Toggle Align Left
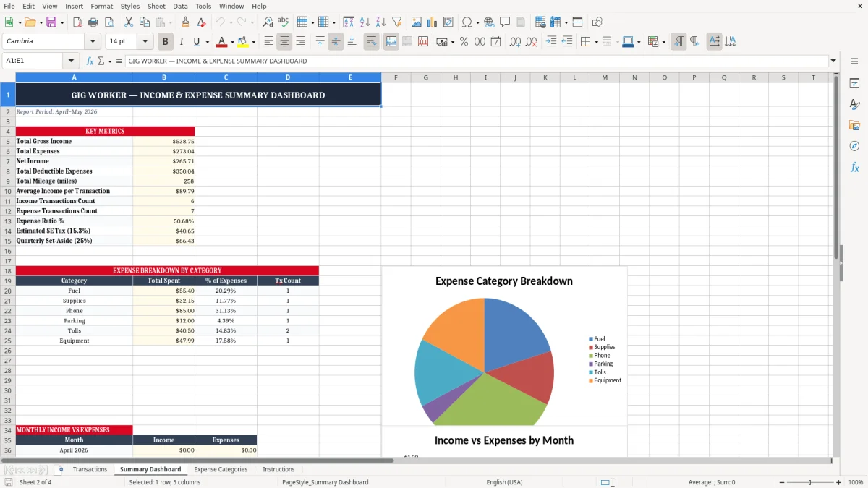 click(x=268, y=42)
